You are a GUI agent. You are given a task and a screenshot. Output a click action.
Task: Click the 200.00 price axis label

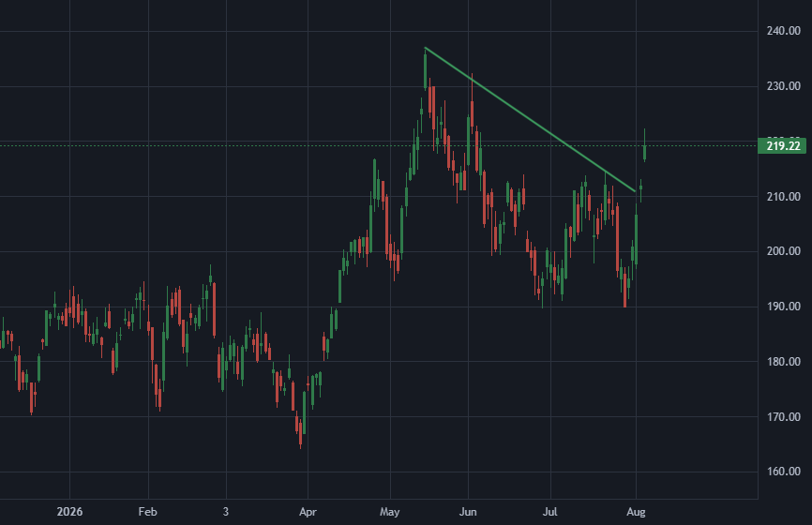[784, 251]
